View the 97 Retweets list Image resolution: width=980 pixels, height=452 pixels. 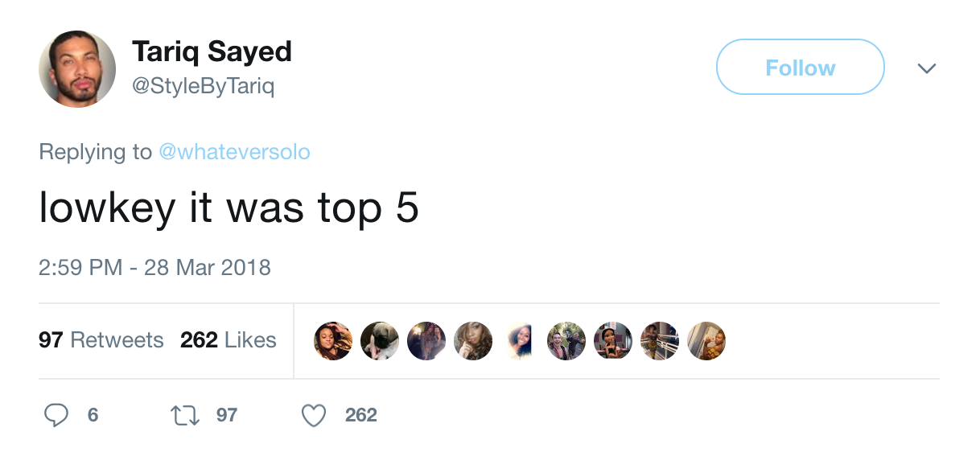(101, 340)
